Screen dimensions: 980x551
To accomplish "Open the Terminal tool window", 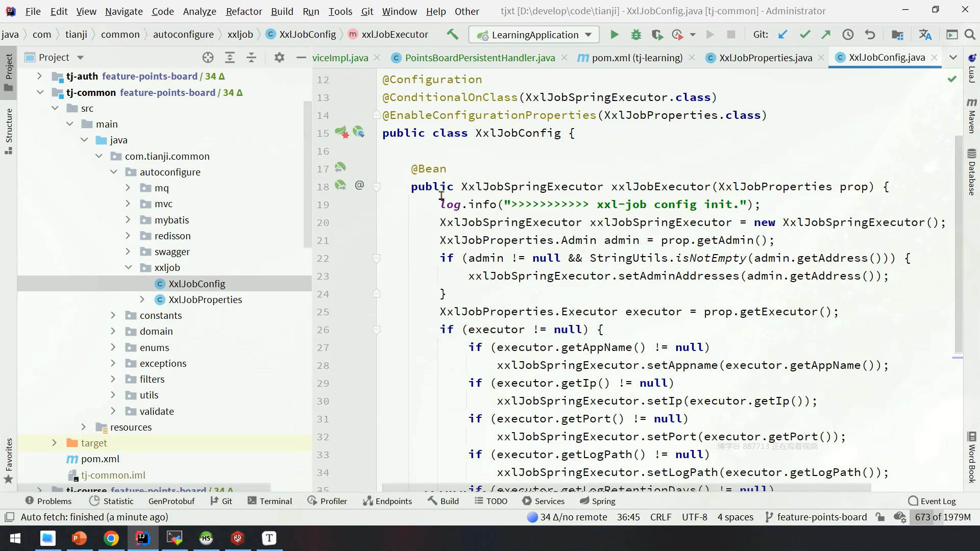I will point(269,501).
